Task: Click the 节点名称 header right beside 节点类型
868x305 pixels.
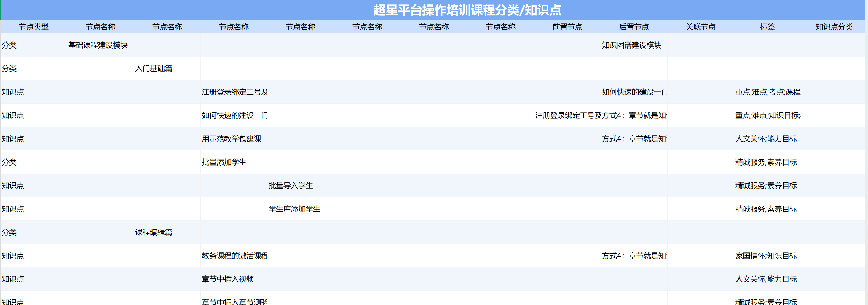Action: tap(100, 27)
